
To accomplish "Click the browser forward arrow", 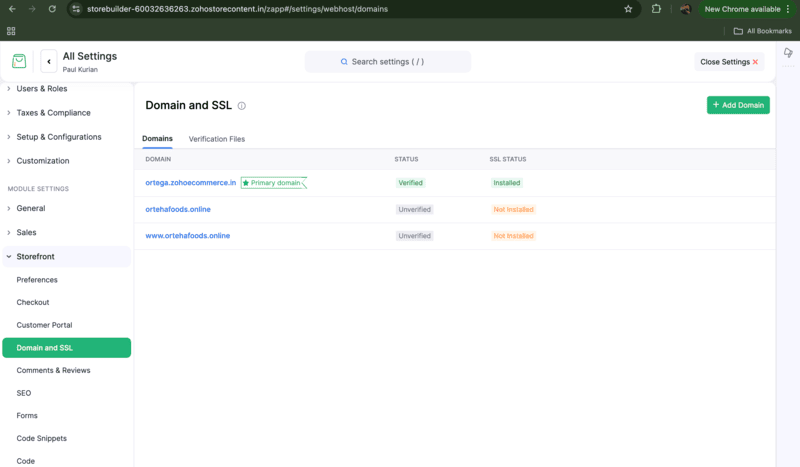I will [32, 9].
